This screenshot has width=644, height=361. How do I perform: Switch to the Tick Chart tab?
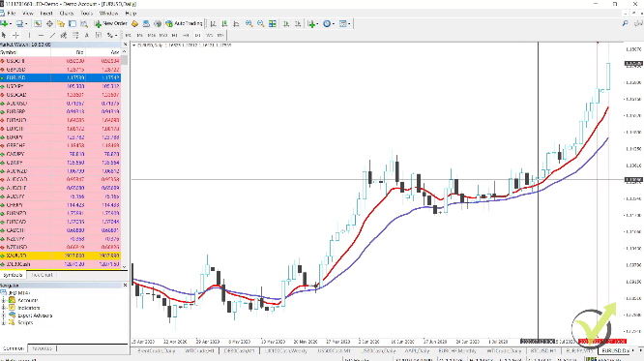pyautogui.click(x=42, y=275)
